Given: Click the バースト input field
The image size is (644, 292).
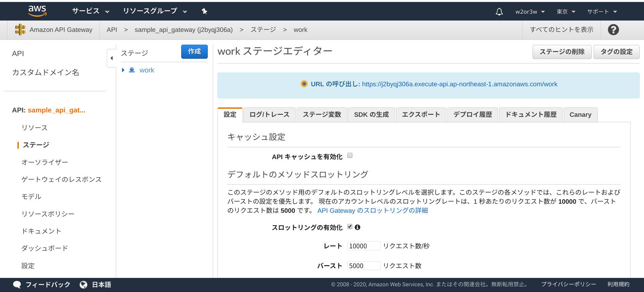Looking at the screenshot, I should tap(364, 266).
